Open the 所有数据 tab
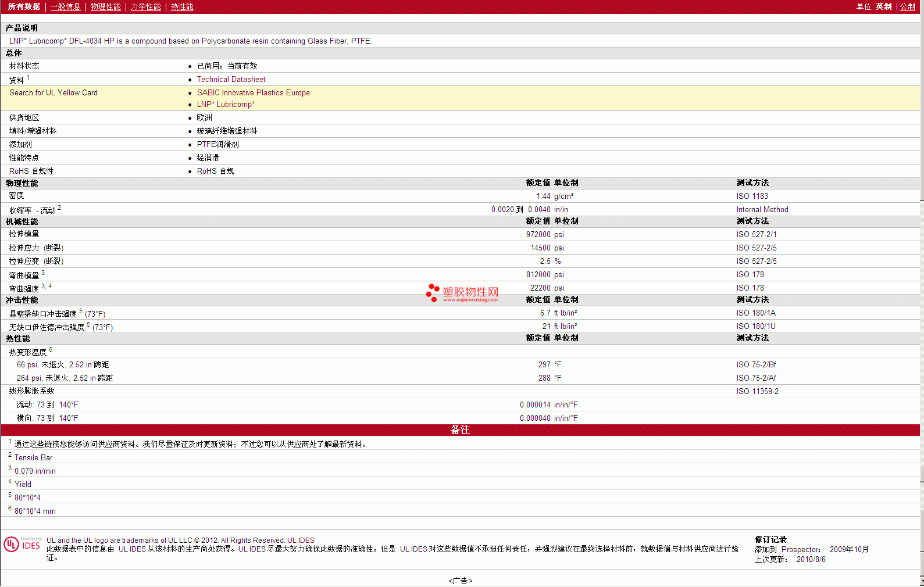This screenshot has height=587, width=924. click(24, 7)
